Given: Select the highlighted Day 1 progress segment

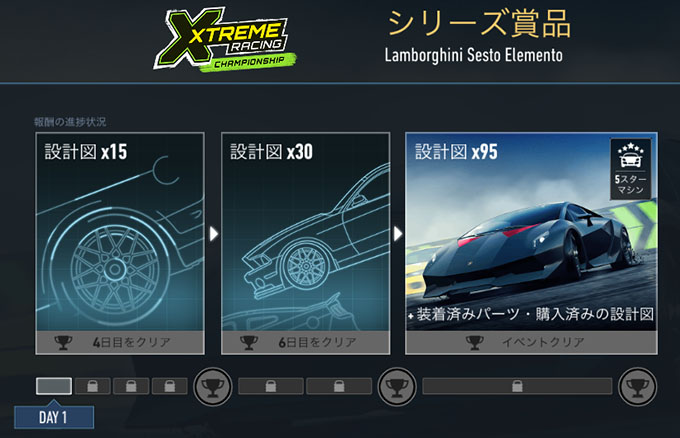Looking at the screenshot, I should tap(54, 386).
